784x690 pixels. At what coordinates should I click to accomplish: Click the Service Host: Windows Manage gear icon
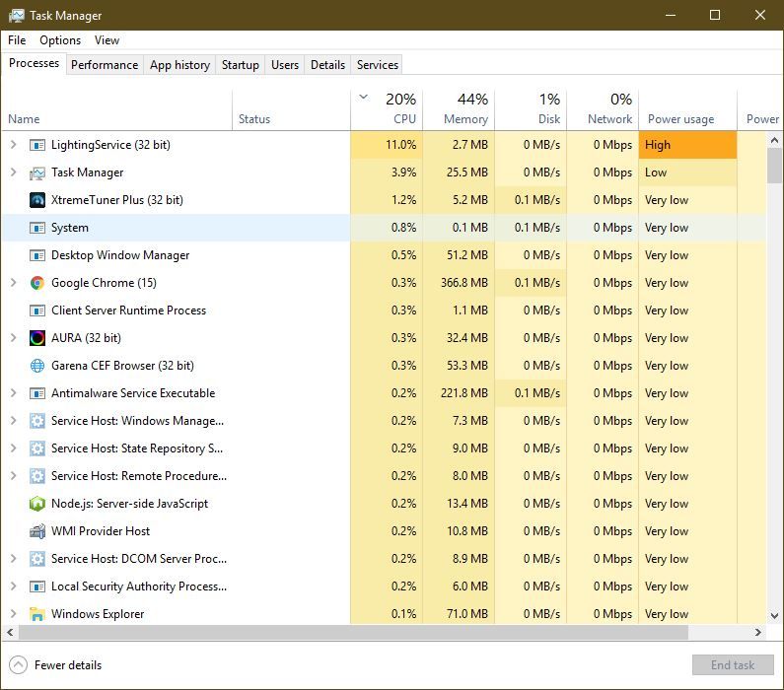[37, 421]
